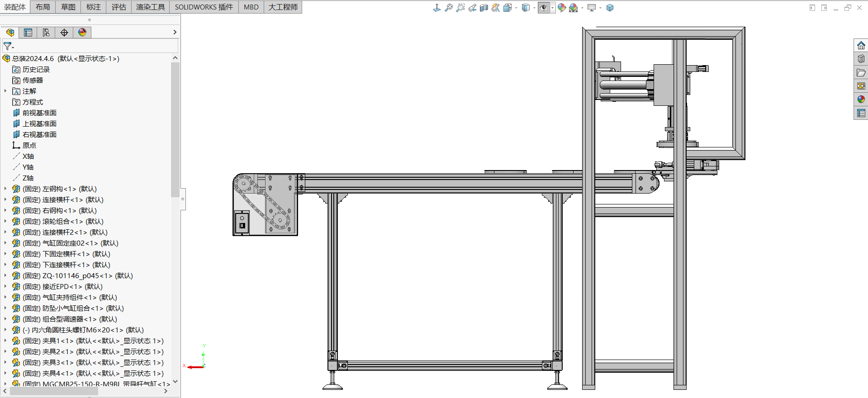This screenshot has width=868, height=398.
Task: Switch to the FeatureManager design tree tab
Action: point(10,32)
